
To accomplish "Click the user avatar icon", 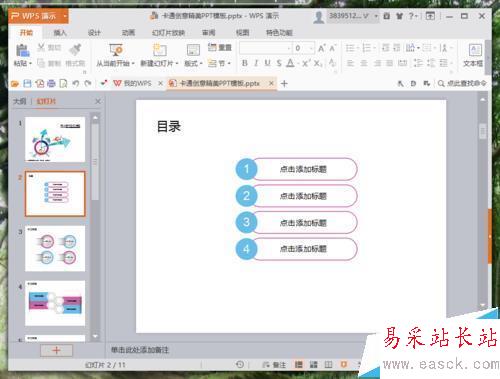I will coord(319,17).
